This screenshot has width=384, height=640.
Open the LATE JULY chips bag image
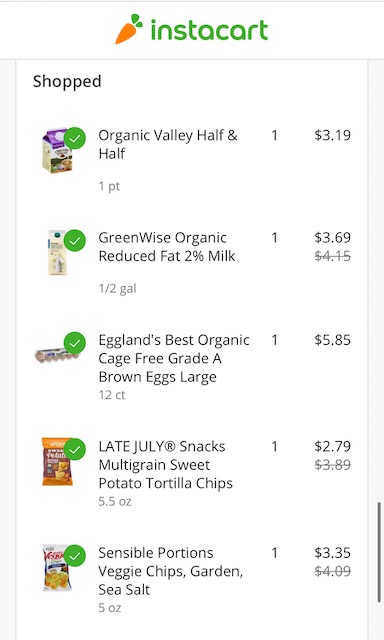(57, 462)
